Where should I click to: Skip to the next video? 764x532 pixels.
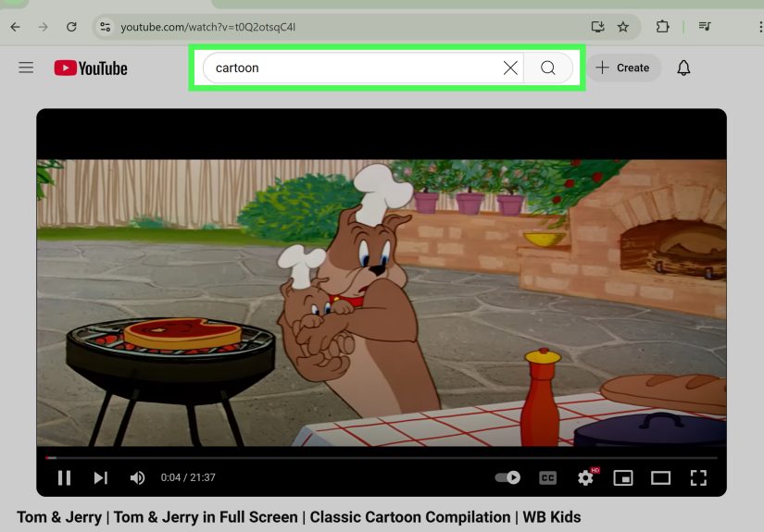click(100, 477)
